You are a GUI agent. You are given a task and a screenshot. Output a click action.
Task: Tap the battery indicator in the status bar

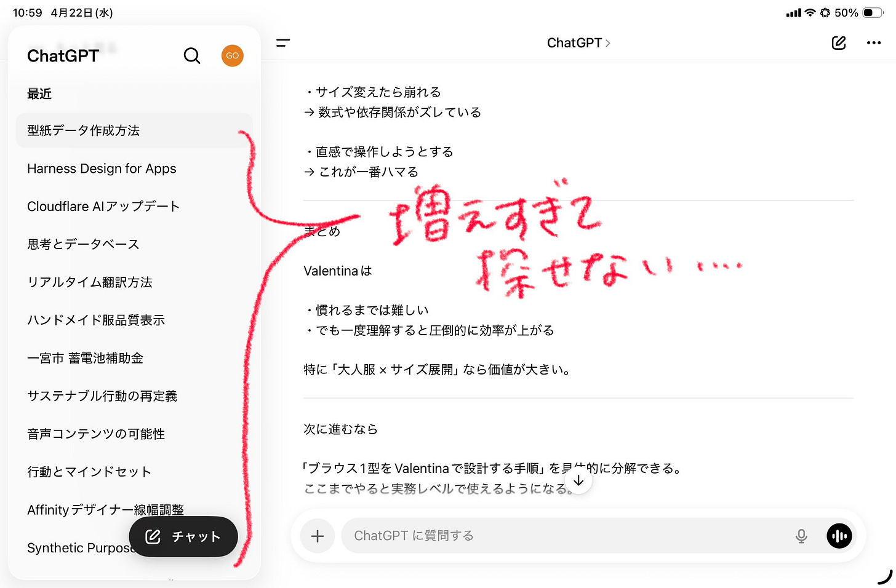click(873, 13)
